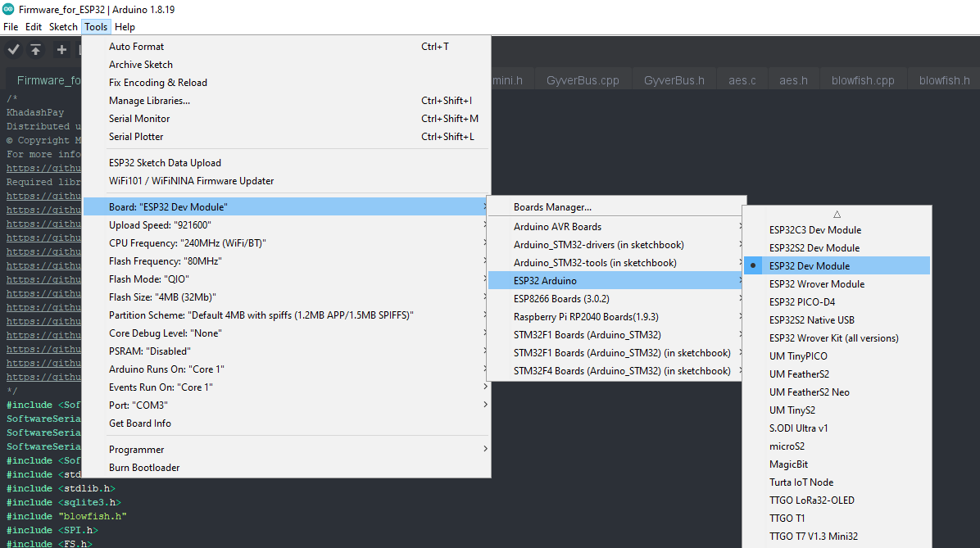The height and width of the screenshot is (548, 980).
Task: Close the Tools menu from menu bar
Action: click(96, 27)
